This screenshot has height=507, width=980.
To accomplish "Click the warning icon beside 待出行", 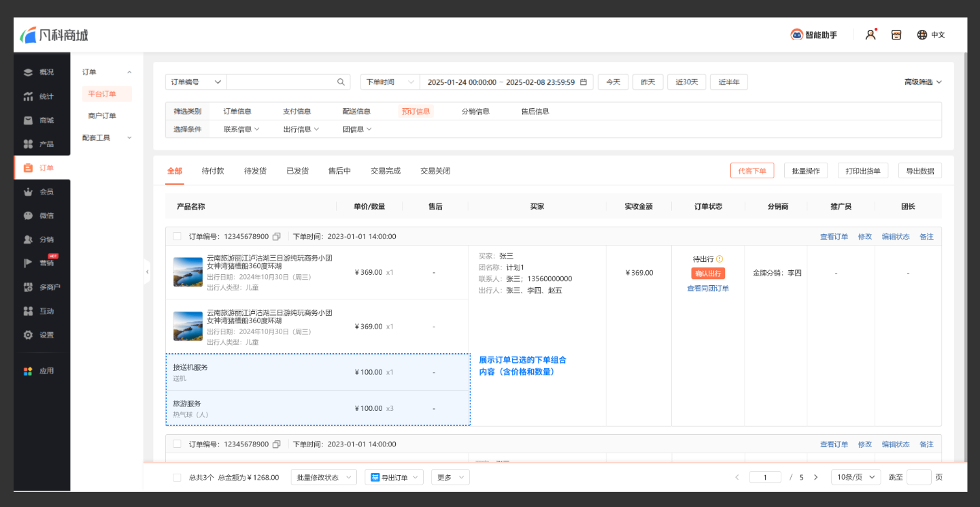I will (x=720, y=259).
